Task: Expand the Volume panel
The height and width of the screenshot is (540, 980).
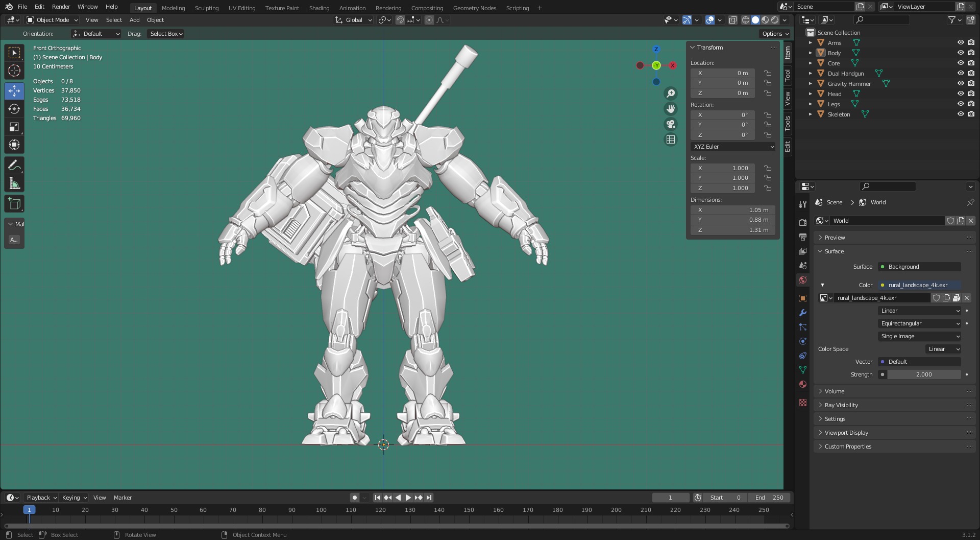Action: [x=835, y=391]
